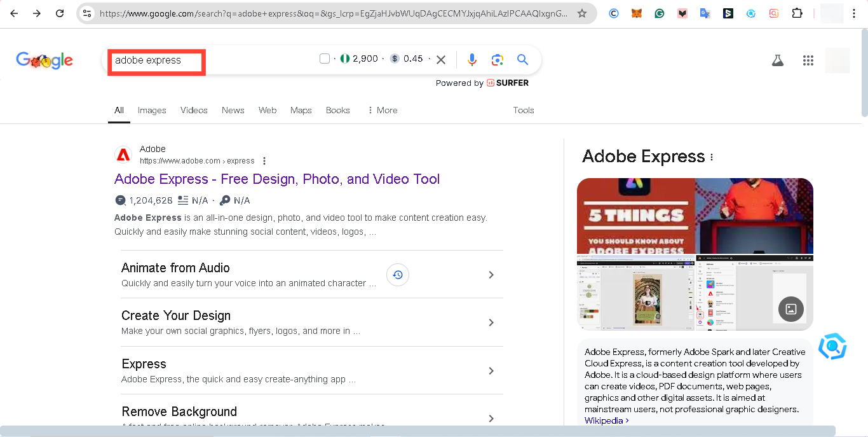The width and height of the screenshot is (868, 437).
Task: Open the Remove Background sitelink
Action: [x=179, y=412]
